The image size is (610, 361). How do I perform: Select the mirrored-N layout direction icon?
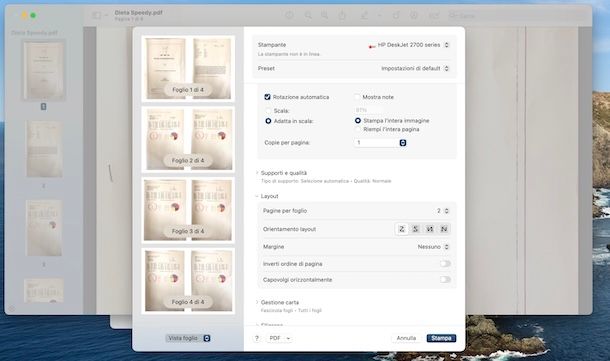[429, 229]
